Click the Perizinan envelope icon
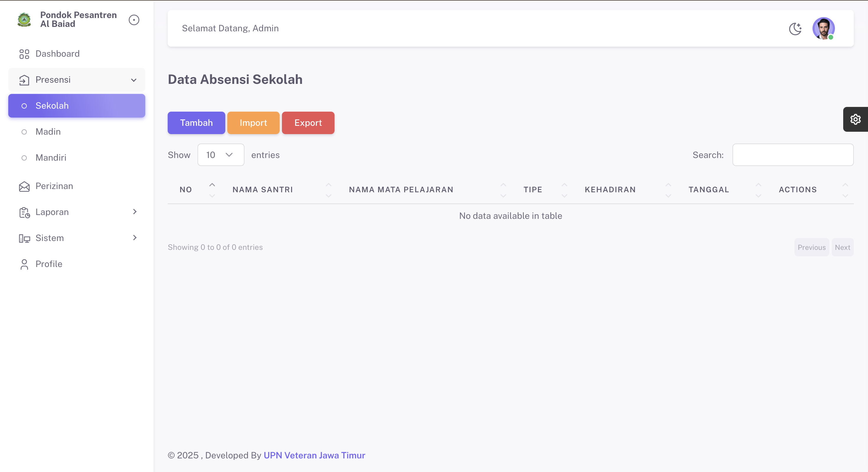 [24, 186]
